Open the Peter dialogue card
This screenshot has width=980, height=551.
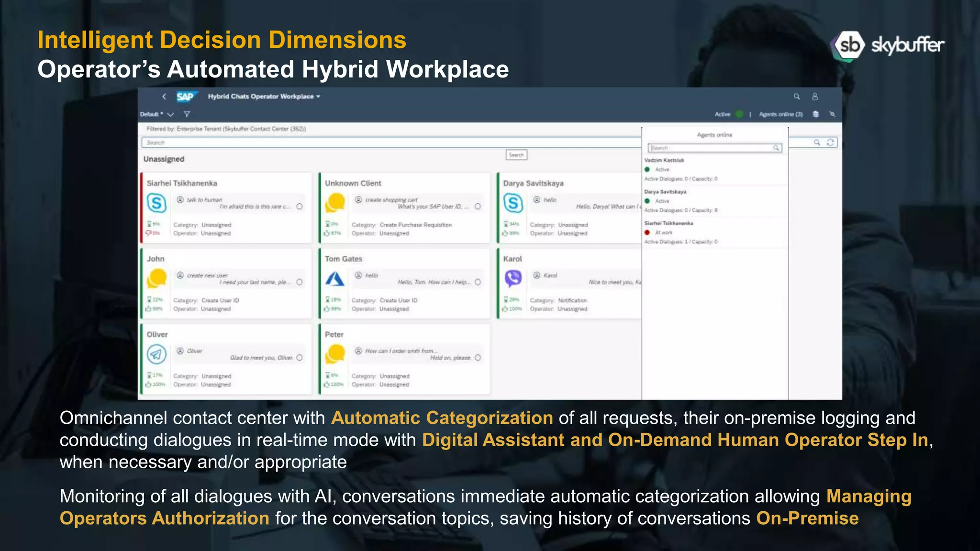pos(405,359)
